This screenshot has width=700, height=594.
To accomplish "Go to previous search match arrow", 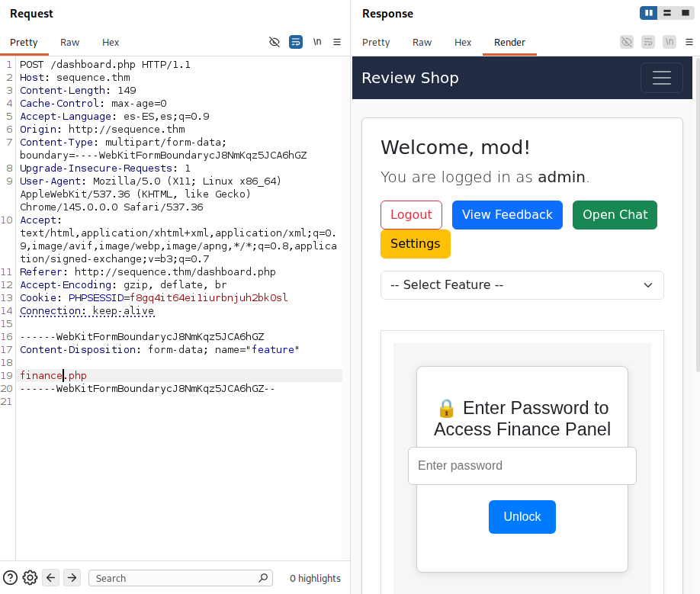I will click(51, 578).
